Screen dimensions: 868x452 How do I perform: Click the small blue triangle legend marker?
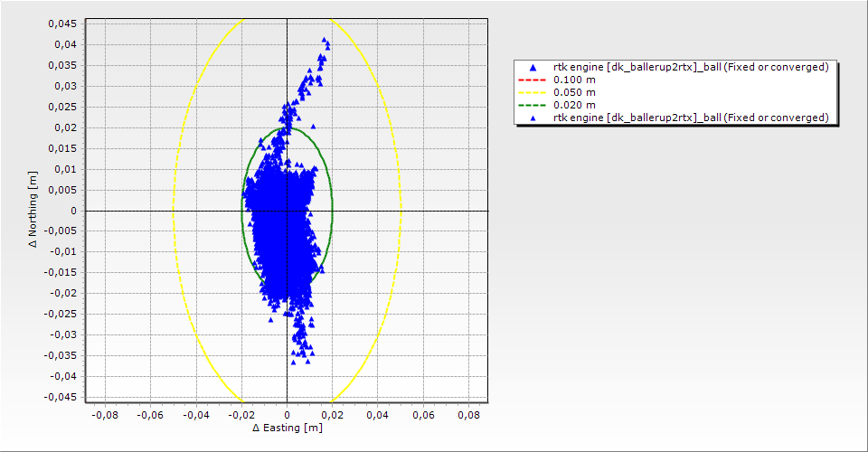(533, 118)
